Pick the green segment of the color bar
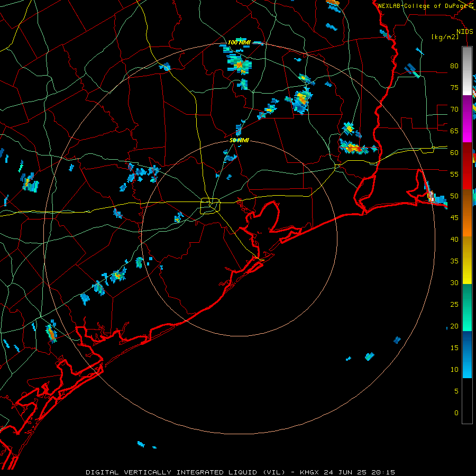Image resolution: width=476 pixels, height=476 pixels. coord(467,307)
